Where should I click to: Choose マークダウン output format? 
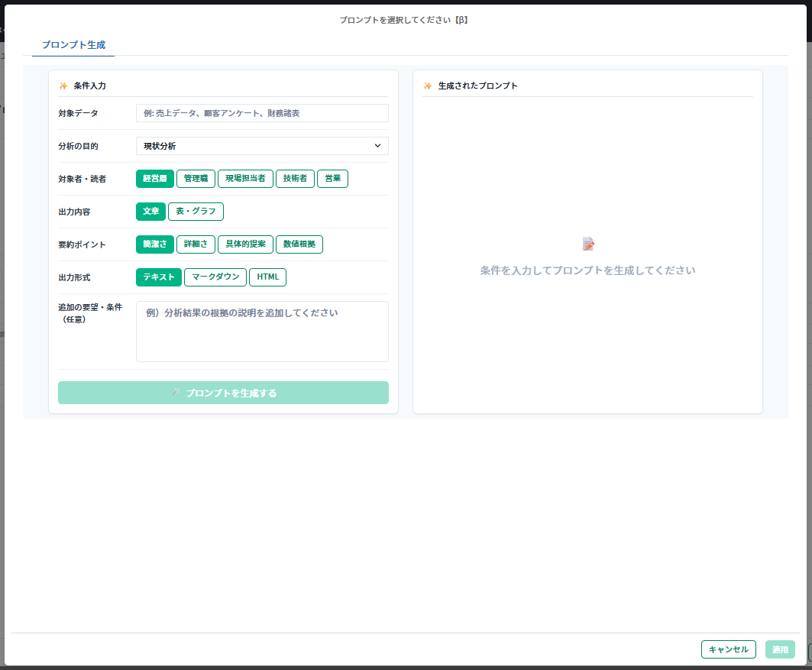[215, 277]
